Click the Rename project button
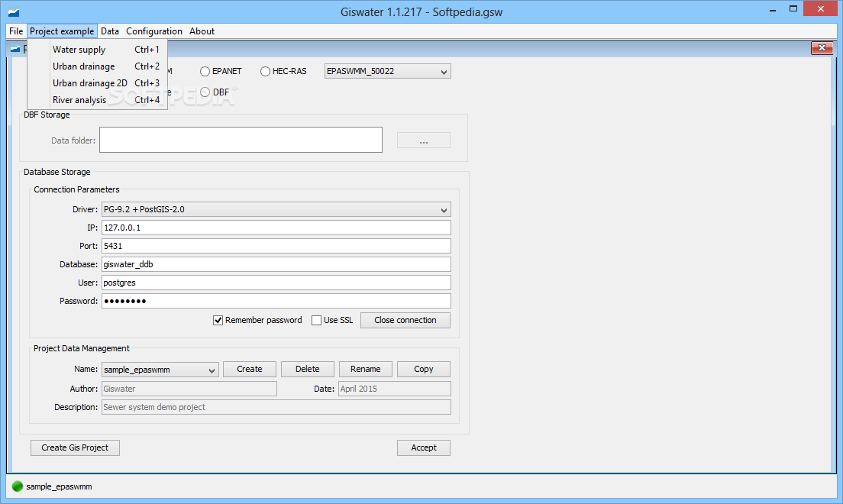Screen dimensions: 843x504 coord(366,369)
